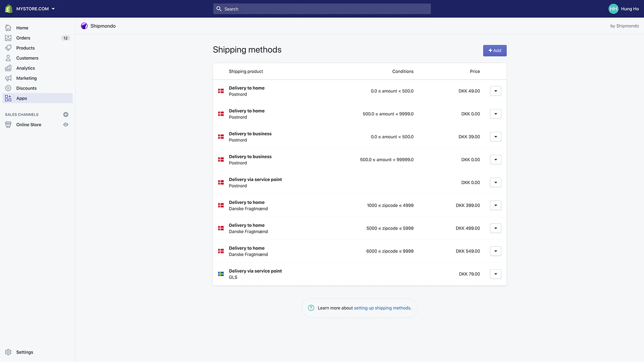Open Products in the sidebar
The image size is (644, 362).
[x=25, y=48]
